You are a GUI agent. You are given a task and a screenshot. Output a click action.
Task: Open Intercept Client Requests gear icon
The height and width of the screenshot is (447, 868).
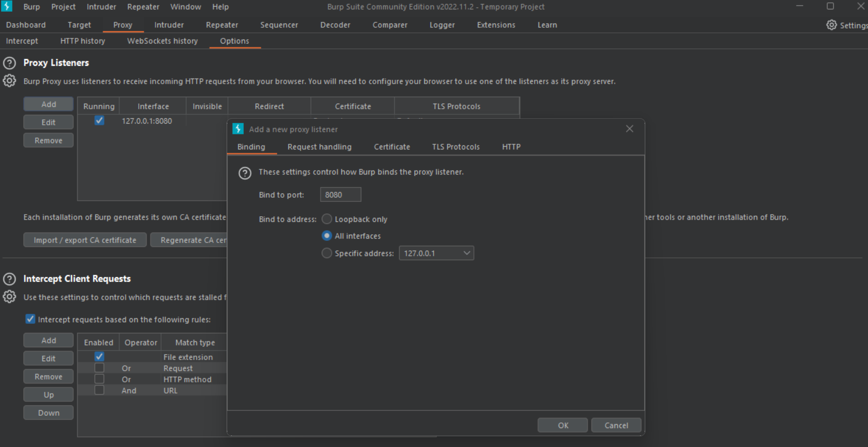tap(9, 297)
